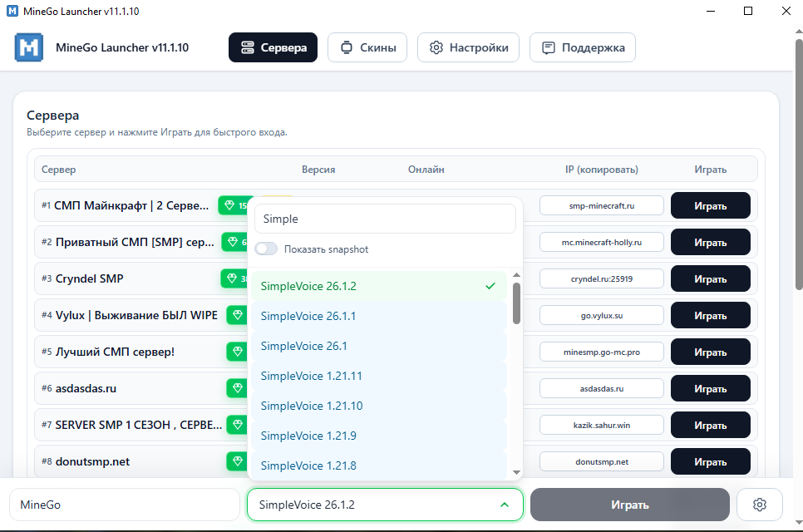Click the settings gear icon beside Play button
Image resolution: width=803 pixels, height=532 pixels.
coord(759,505)
